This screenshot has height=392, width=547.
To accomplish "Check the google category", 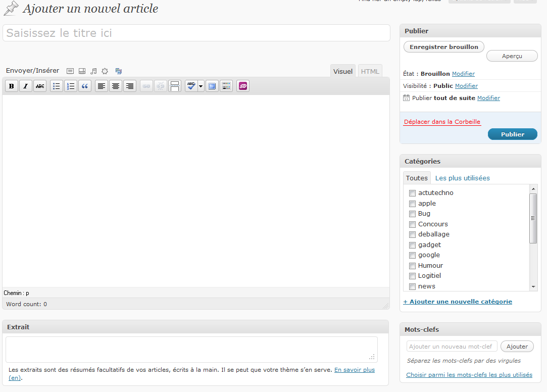I will [412, 255].
